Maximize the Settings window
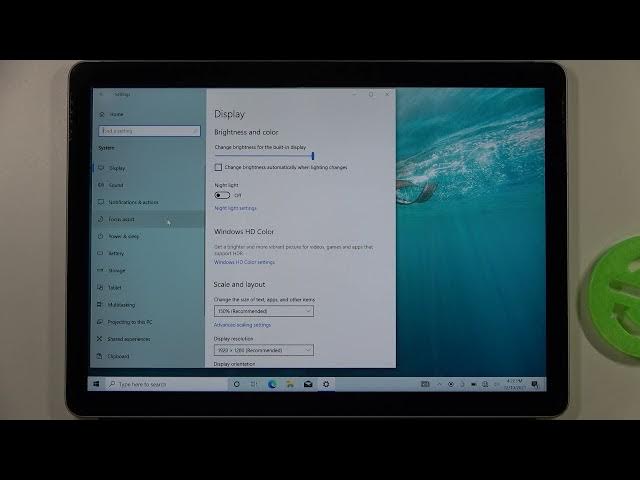Screen dimensions: 640x480 371,94
